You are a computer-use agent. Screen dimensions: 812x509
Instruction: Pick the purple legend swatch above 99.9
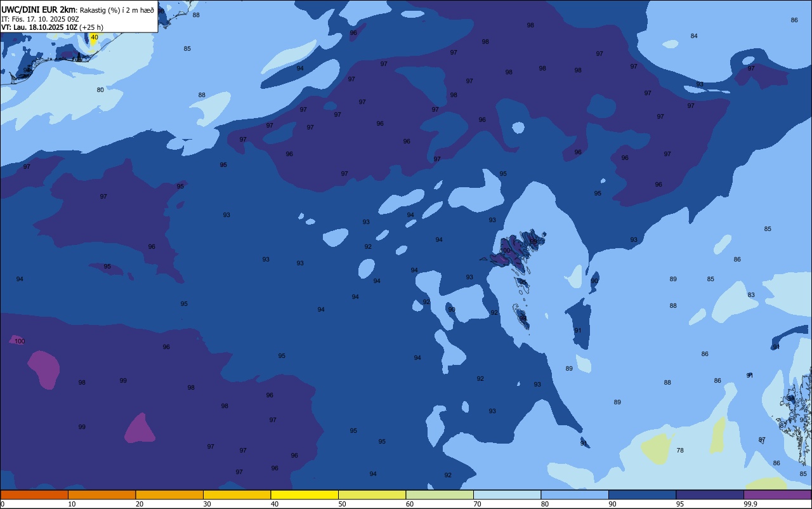point(777,494)
